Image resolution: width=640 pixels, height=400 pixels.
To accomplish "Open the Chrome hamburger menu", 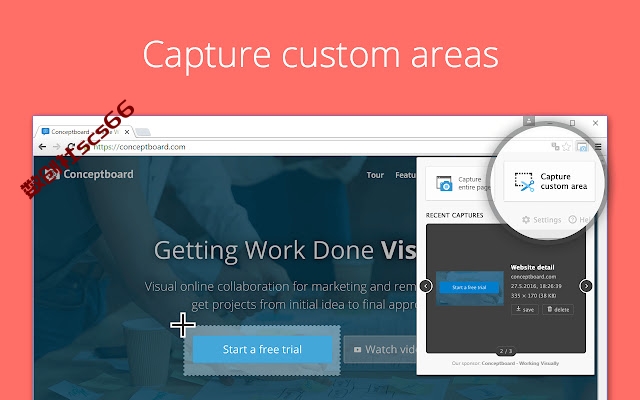I will click(598, 147).
